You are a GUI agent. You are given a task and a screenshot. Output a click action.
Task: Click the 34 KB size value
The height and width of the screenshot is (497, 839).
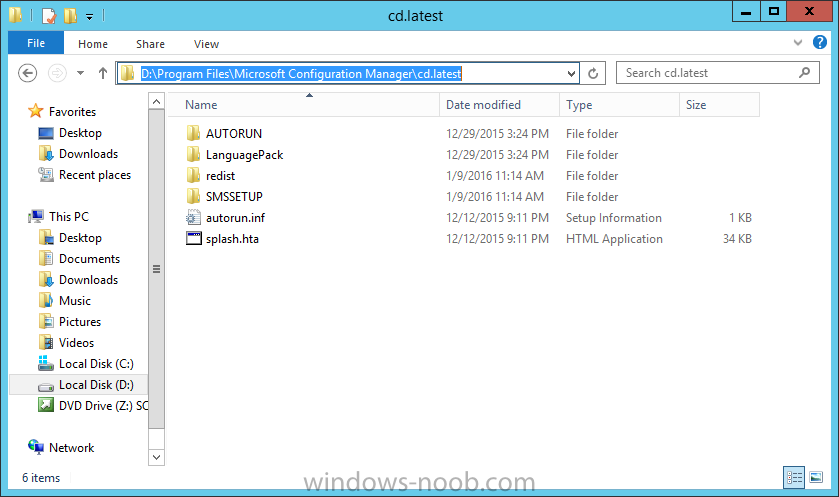[x=737, y=239]
